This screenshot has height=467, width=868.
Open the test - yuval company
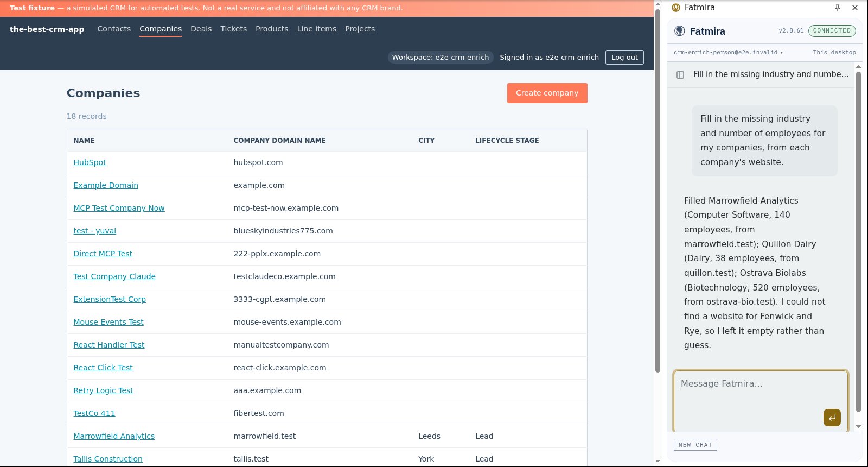pyautogui.click(x=95, y=231)
